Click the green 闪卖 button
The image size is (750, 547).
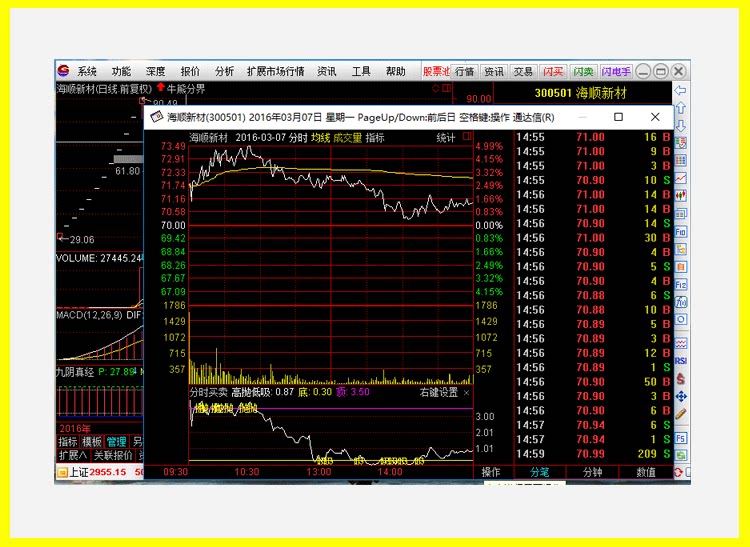[583, 71]
